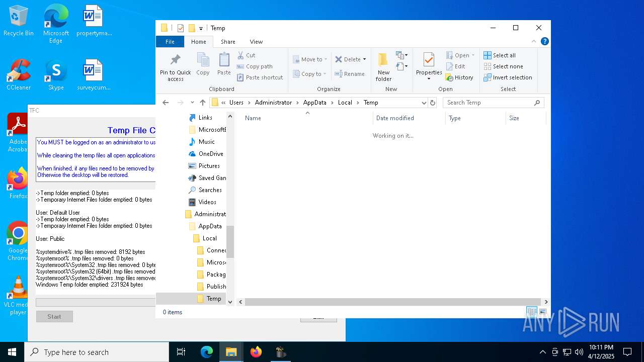This screenshot has height=362, width=644.
Task: Open Skype desktop shortcut
Action: point(56,75)
